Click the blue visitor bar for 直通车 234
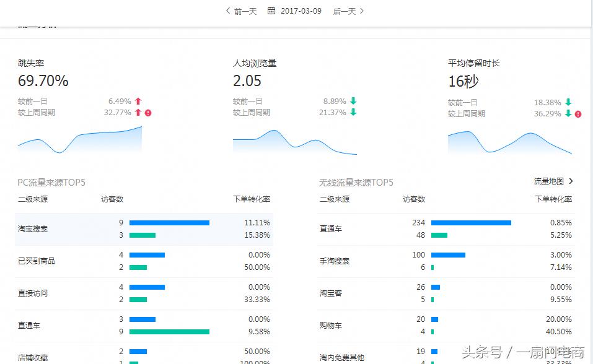 [471, 222]
